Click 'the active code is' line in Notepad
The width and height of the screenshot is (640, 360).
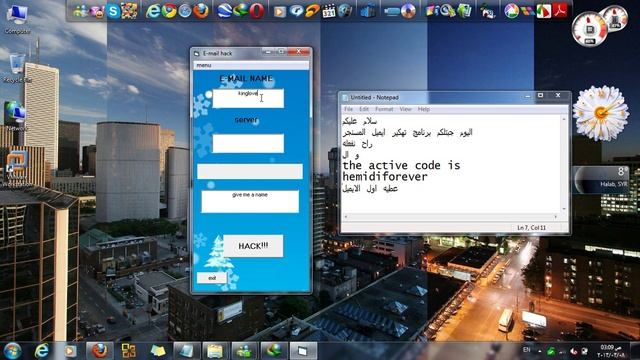tap(401, 165)
